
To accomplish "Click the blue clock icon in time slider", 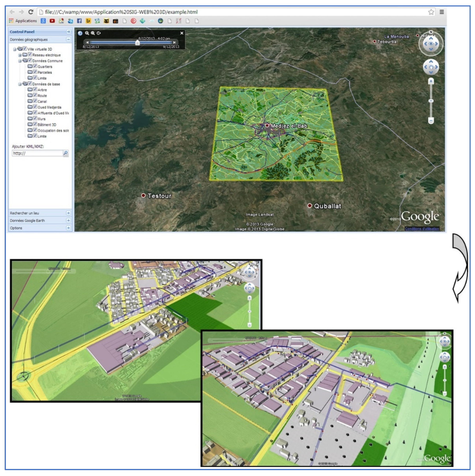I will (x=80, y=33).
